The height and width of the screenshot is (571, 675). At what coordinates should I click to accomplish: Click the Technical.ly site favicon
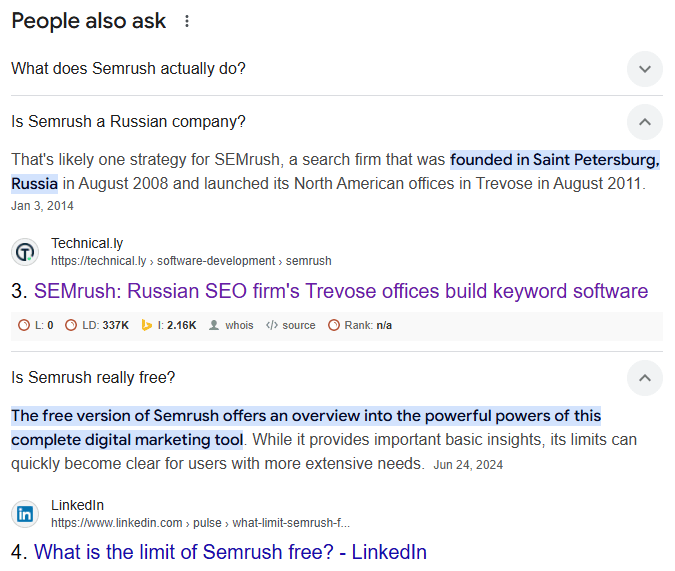click(x=25, y=251)
